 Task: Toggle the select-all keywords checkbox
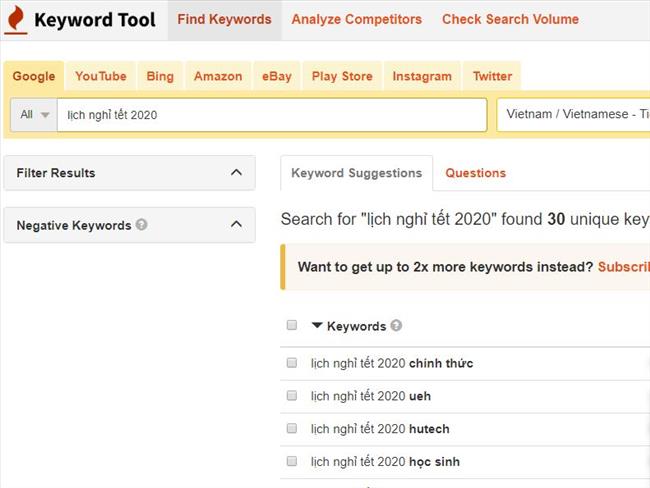pyautogui.click(x=292, y=325)
